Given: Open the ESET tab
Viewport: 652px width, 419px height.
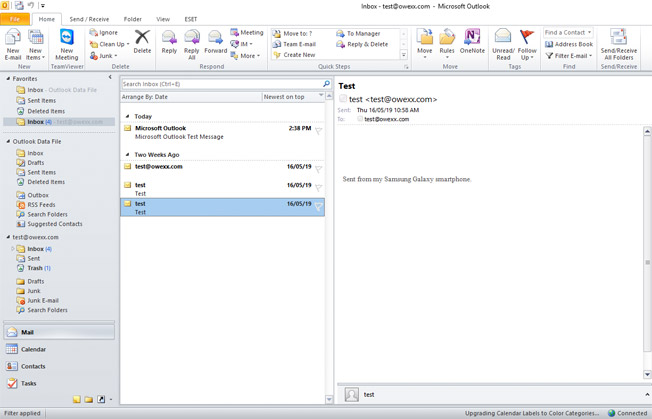Looking at the screenshot, I should click(190, 19).
